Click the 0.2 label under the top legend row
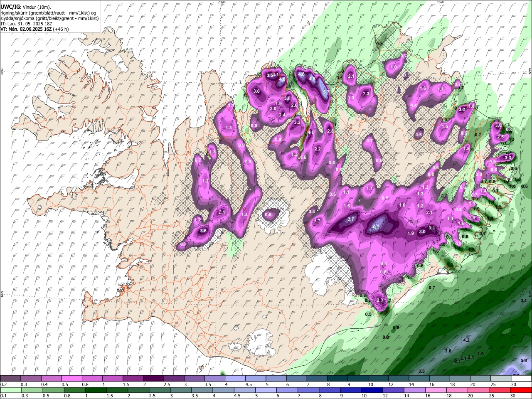The width and height of the screenshot is (532, 399). coord(3,384)
